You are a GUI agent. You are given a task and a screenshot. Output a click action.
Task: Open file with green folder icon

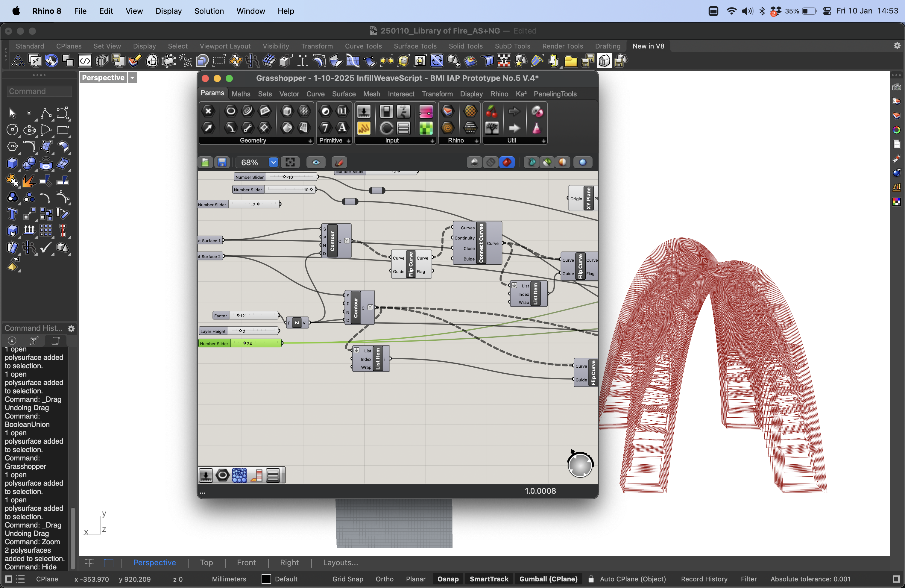(x=205, y=162)
